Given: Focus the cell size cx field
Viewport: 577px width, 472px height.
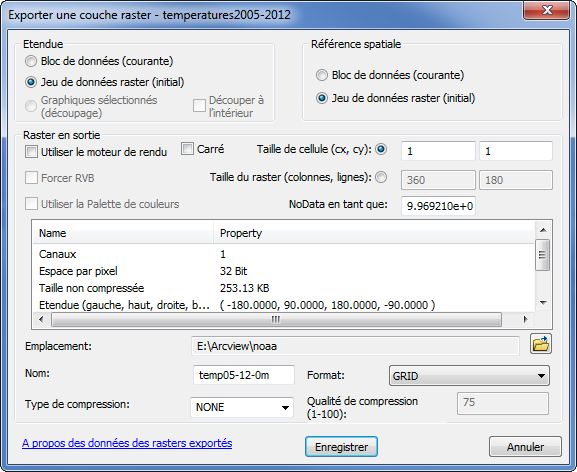Looking at the screenshot, I should (x=438, y=151).
